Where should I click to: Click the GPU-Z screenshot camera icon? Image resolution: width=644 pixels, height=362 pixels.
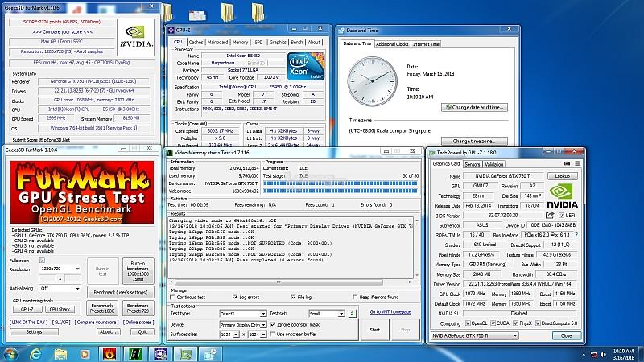coord(567,163)
